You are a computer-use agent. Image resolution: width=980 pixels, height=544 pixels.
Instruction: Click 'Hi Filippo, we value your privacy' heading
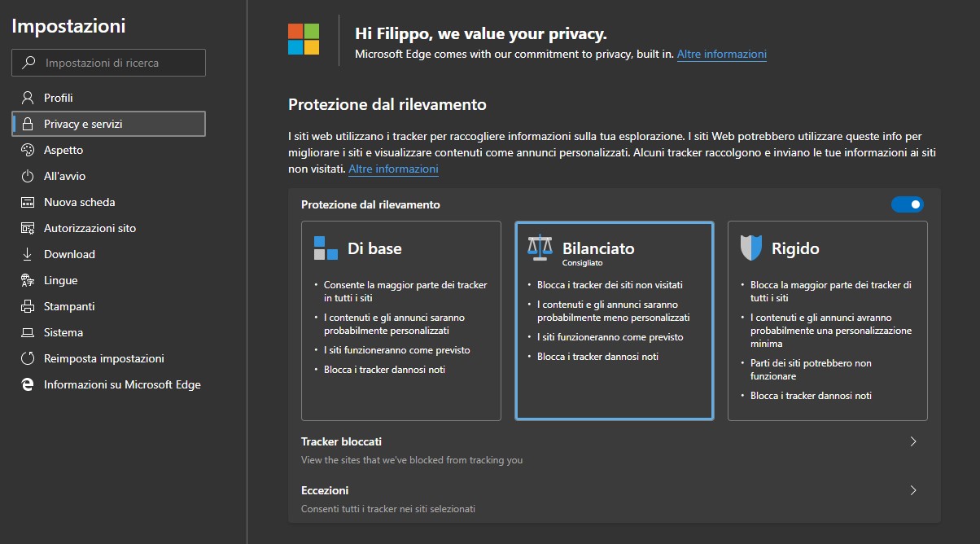point(481,34)
